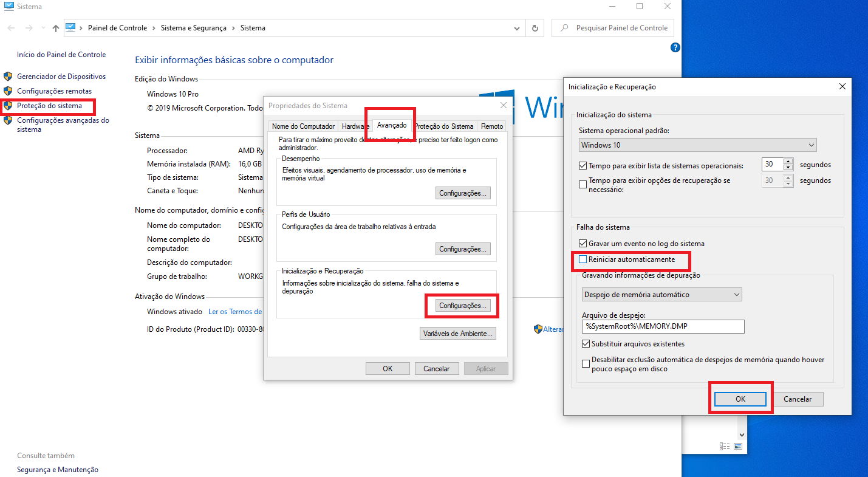This screenshot has width=868, height=477.
Task: Expand chevron after Sistema e Segurança breadcrumb
Action: (x=233, y=28)
